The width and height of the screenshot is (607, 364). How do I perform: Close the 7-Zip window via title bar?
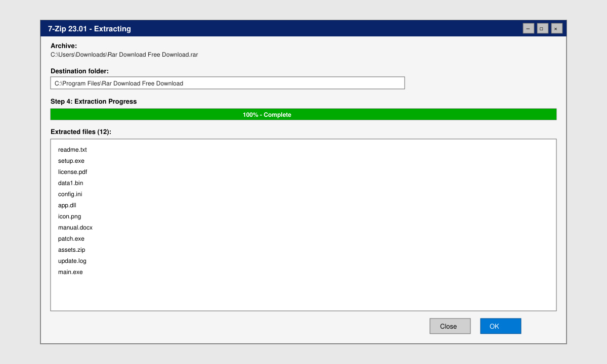point(556,28)
